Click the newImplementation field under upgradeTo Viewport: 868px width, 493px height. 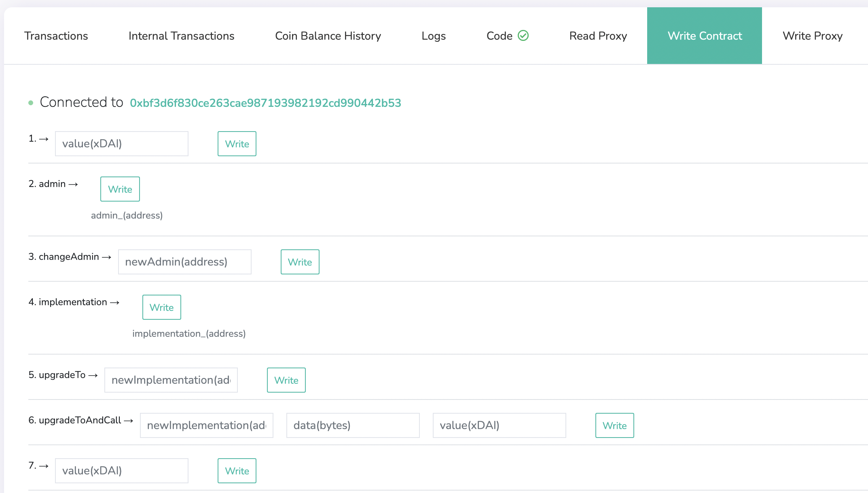coord(171,380)
